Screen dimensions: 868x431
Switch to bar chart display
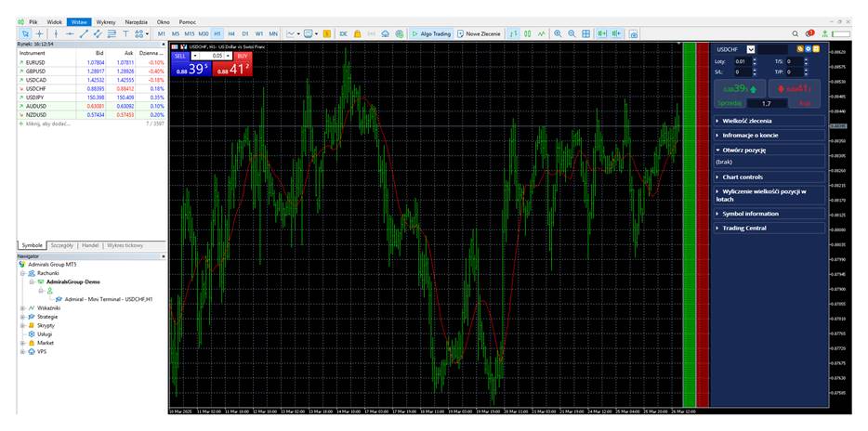tap(514, 33)
